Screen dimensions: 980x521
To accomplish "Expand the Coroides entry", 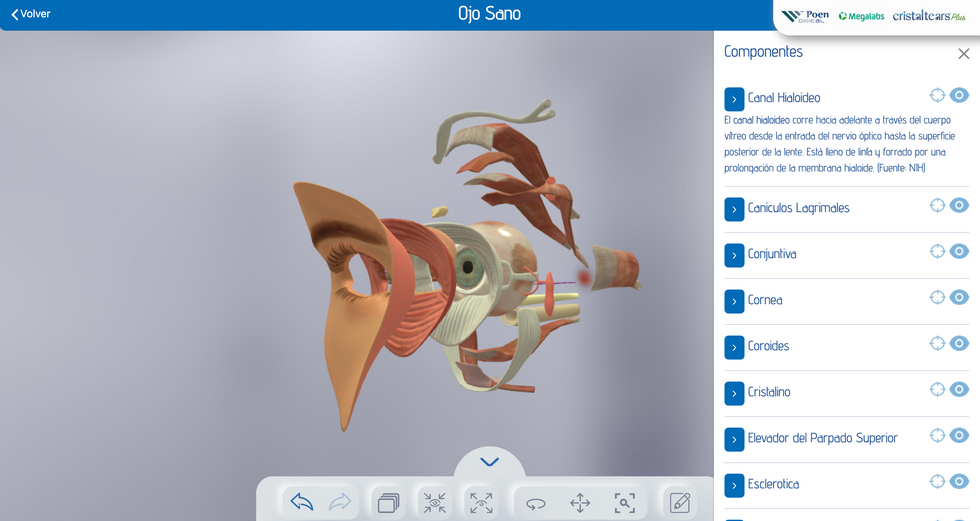I will (734, 347).
